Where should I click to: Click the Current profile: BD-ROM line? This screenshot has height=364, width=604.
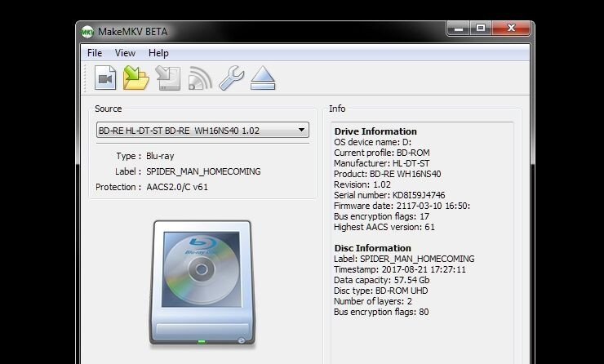click(382, 153)
